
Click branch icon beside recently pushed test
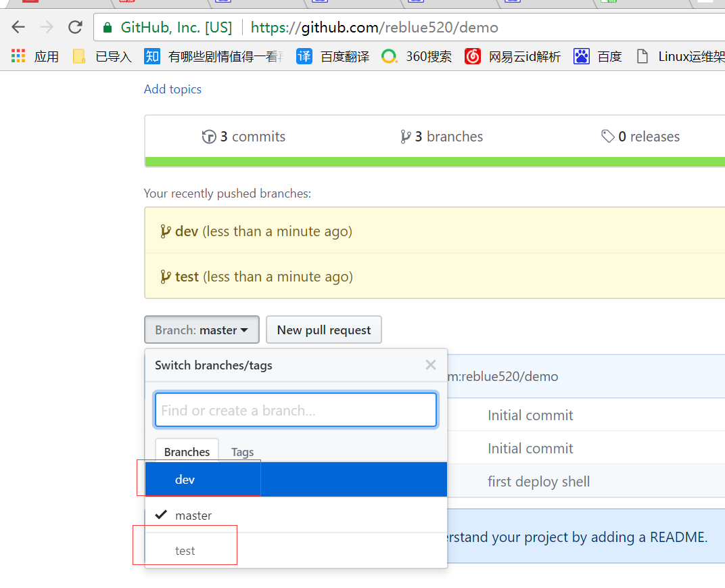coord(166,277)
